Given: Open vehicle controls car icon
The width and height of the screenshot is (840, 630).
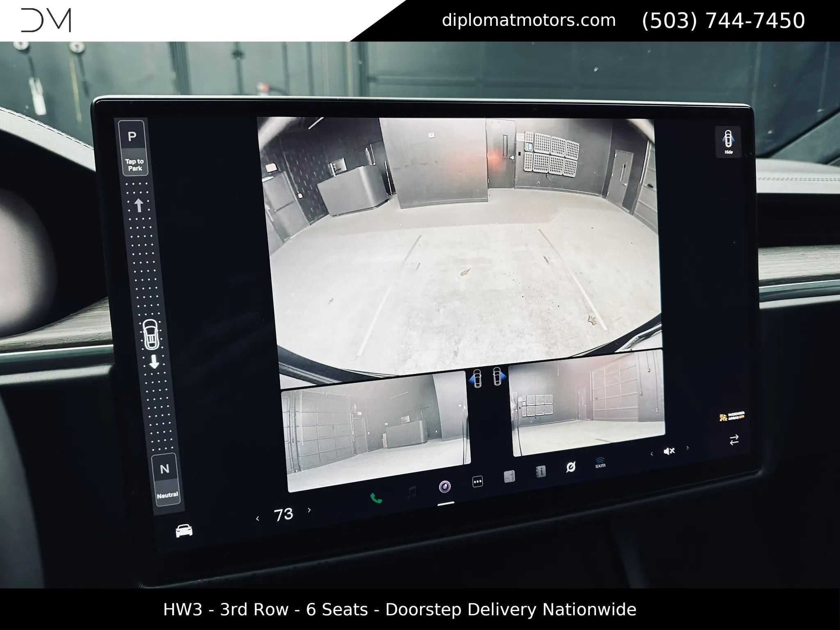Looking at the screenshot, I should pos(184,530).
